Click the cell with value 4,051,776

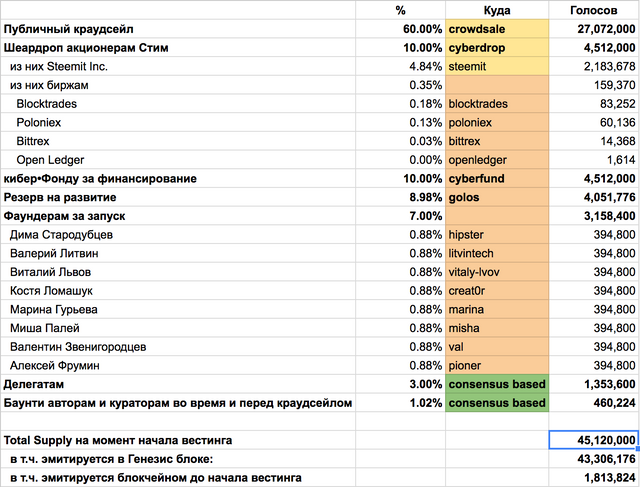tap(594, 198)
